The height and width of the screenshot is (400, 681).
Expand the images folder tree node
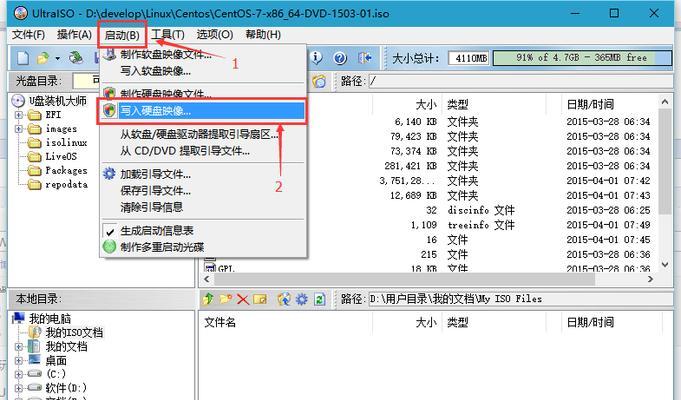point(19,129)
